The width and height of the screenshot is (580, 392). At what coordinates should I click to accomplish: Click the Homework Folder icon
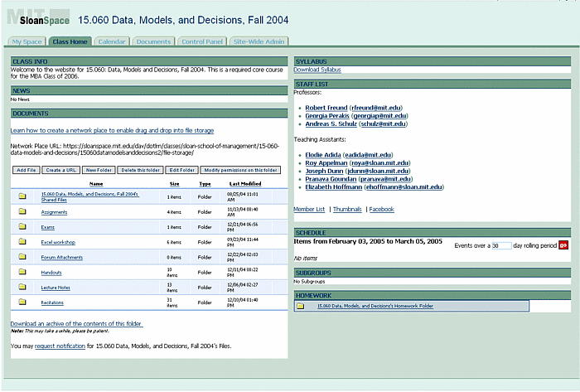tap(300, 306)
